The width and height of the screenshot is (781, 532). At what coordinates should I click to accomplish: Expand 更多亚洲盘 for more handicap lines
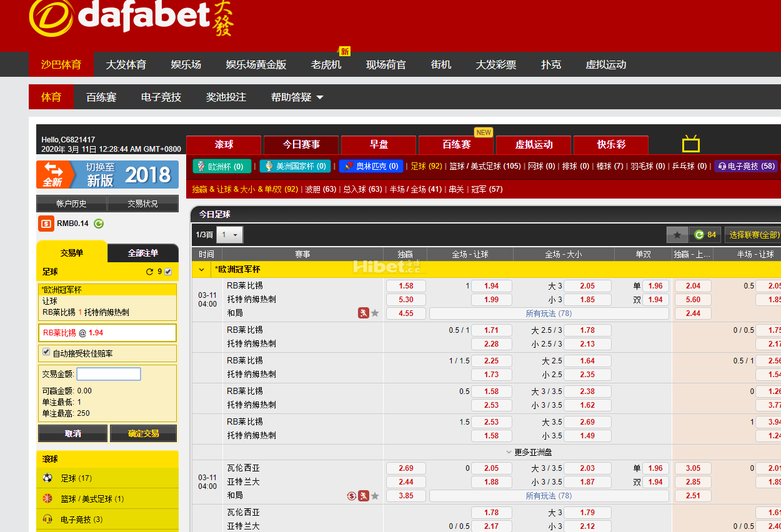pyautogui.click(x=528, y=452)
